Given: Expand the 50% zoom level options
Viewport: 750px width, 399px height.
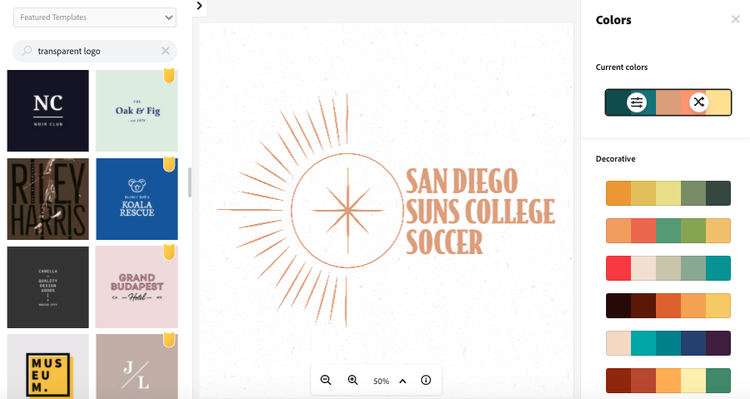Looking at the screenshot, I should [403, 381].
